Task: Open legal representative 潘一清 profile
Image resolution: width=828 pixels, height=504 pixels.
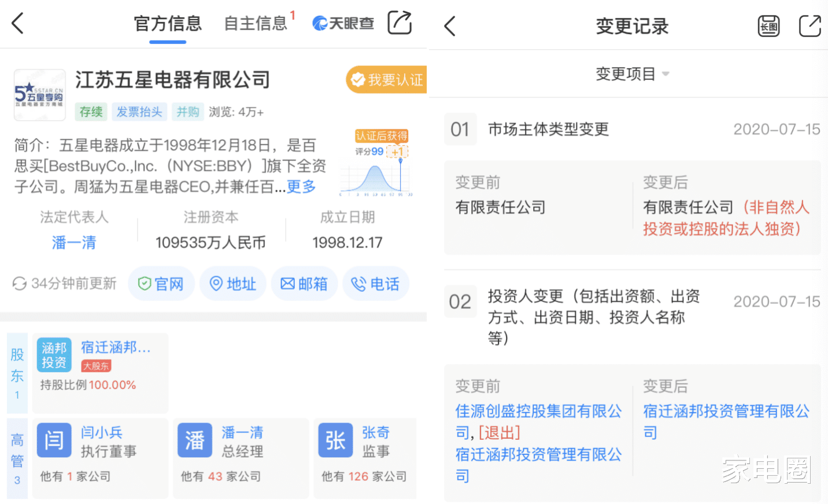Action: [73, 243]
